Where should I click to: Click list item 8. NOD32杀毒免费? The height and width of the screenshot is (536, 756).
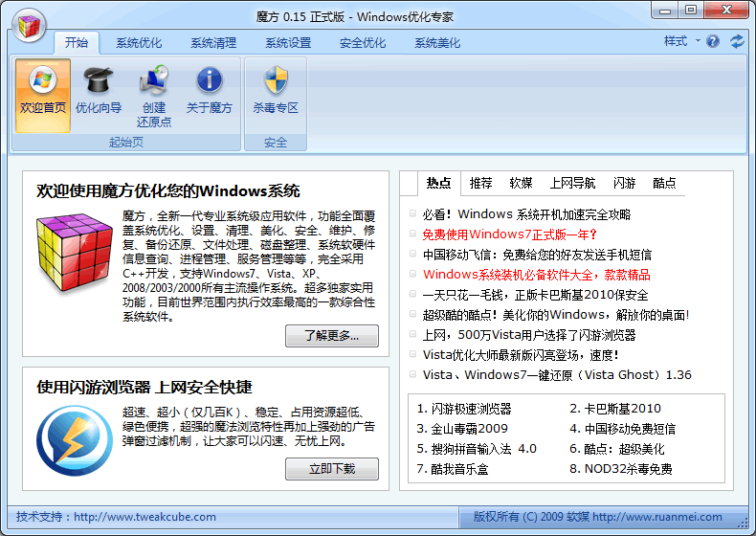pyautogui.click(x=620, y=469)
